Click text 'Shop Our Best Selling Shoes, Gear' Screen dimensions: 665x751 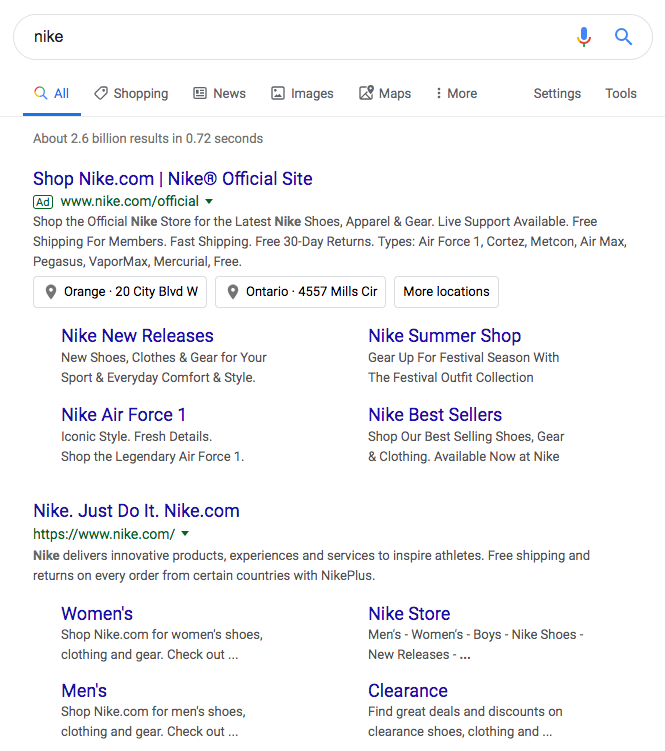(x=466, y=437)
